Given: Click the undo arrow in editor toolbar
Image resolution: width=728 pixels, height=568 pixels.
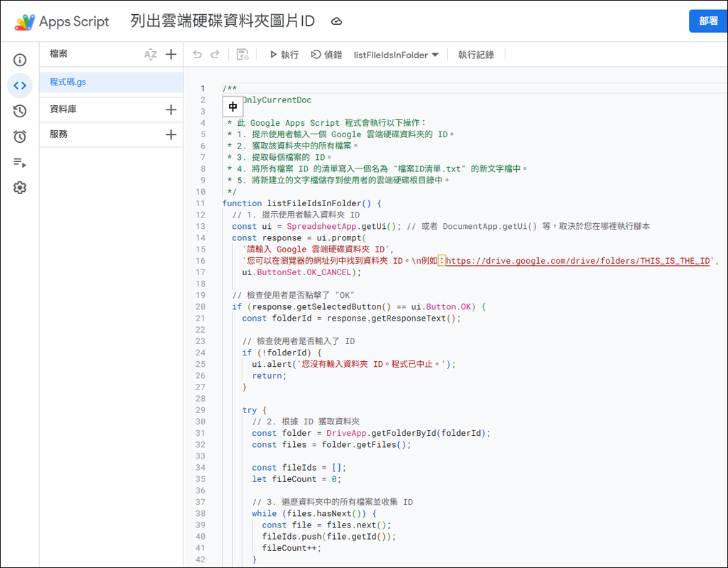Looking at the screenshot, I should click(x=198, y=54).
